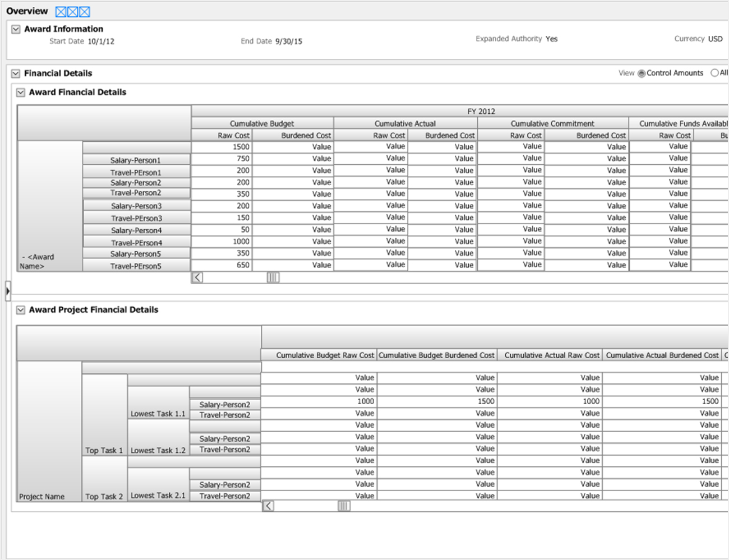The image size is (729, 560).
Task: Click the left-edge panel splitter arrow
Action: pos(7,290)
